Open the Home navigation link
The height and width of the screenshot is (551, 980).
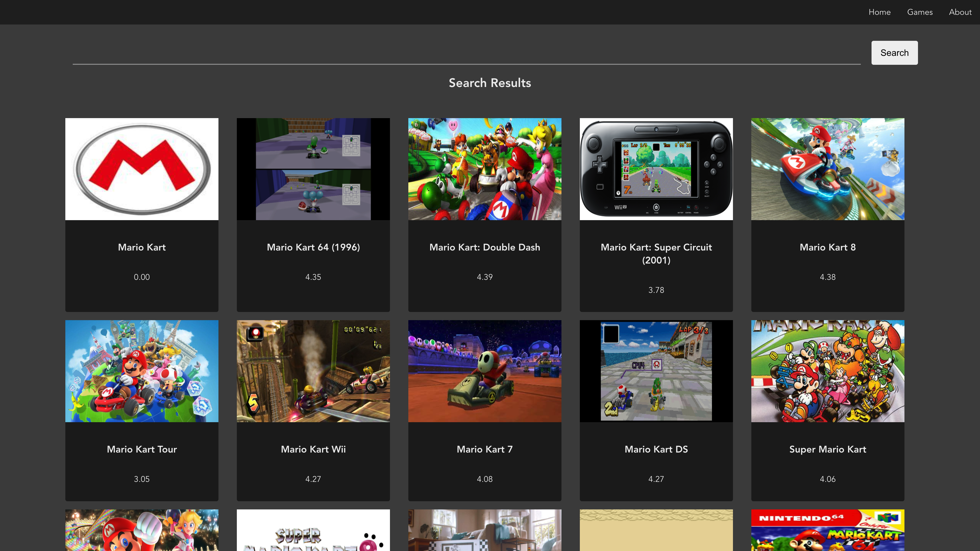[879, 12]
